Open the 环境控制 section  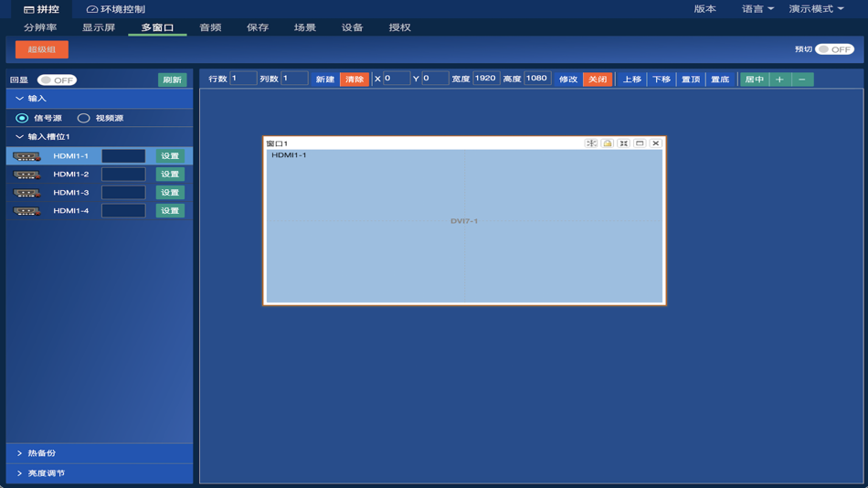116,9
